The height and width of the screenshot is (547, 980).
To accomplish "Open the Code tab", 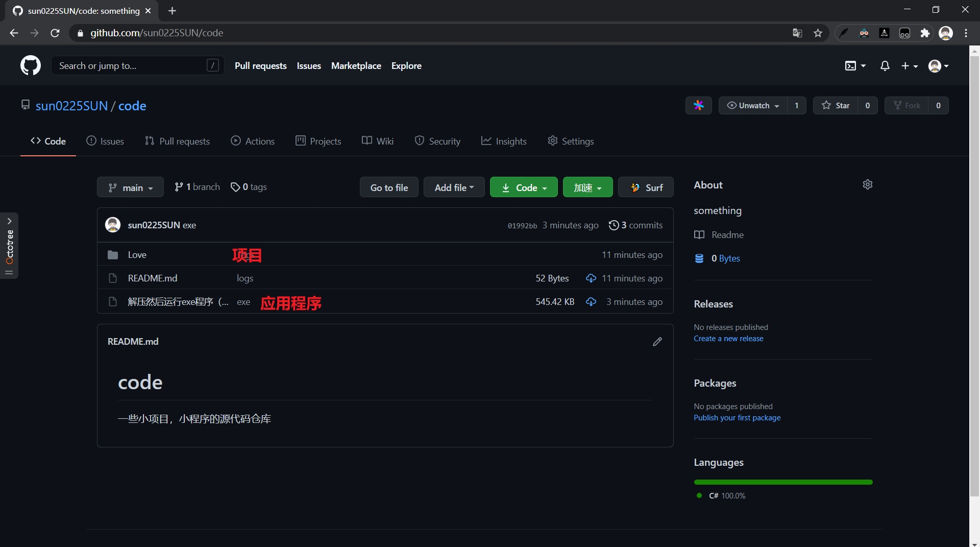I will 48,141.
